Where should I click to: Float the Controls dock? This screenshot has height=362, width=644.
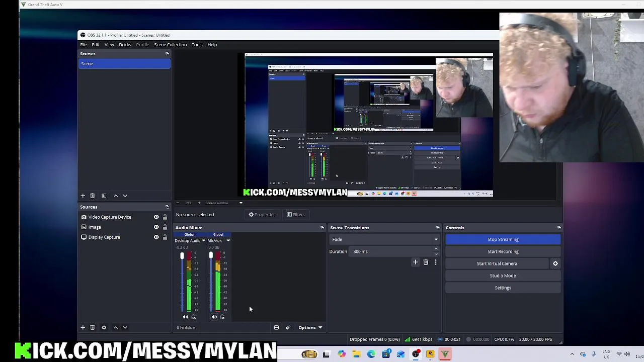coord(558,228)
